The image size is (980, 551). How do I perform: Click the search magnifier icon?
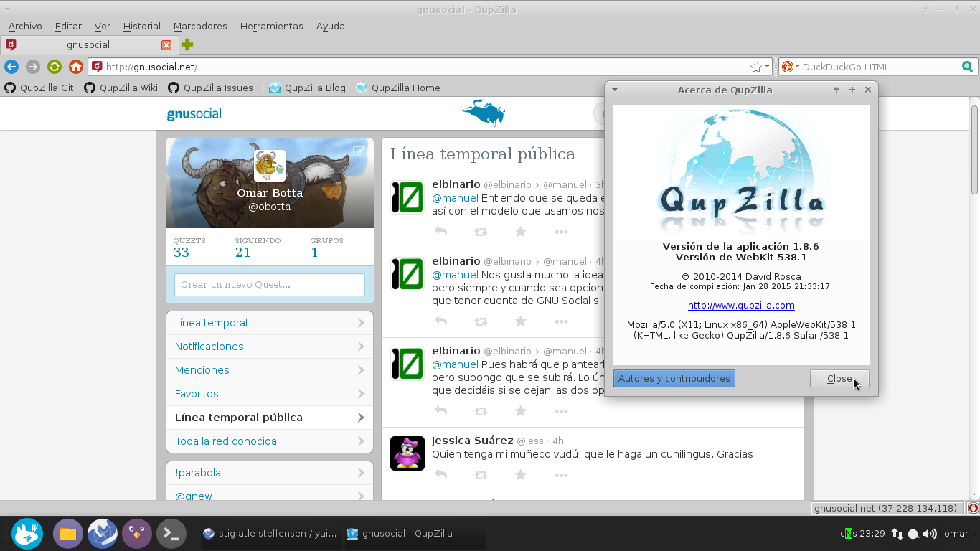point(968,67)
